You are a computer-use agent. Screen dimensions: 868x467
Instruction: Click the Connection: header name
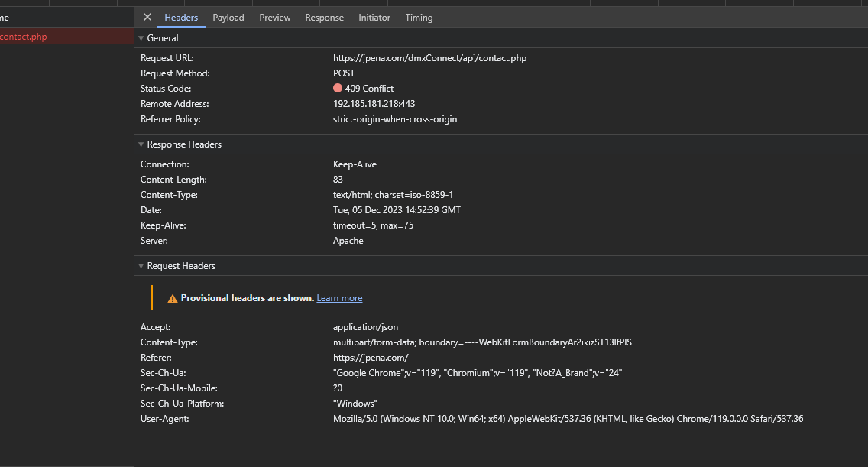(165, 164)
